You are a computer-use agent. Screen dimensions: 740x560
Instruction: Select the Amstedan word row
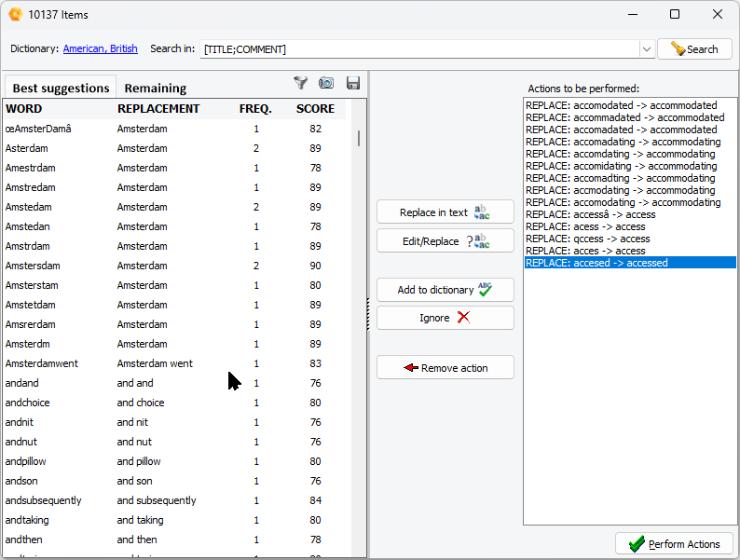[174, 226]
